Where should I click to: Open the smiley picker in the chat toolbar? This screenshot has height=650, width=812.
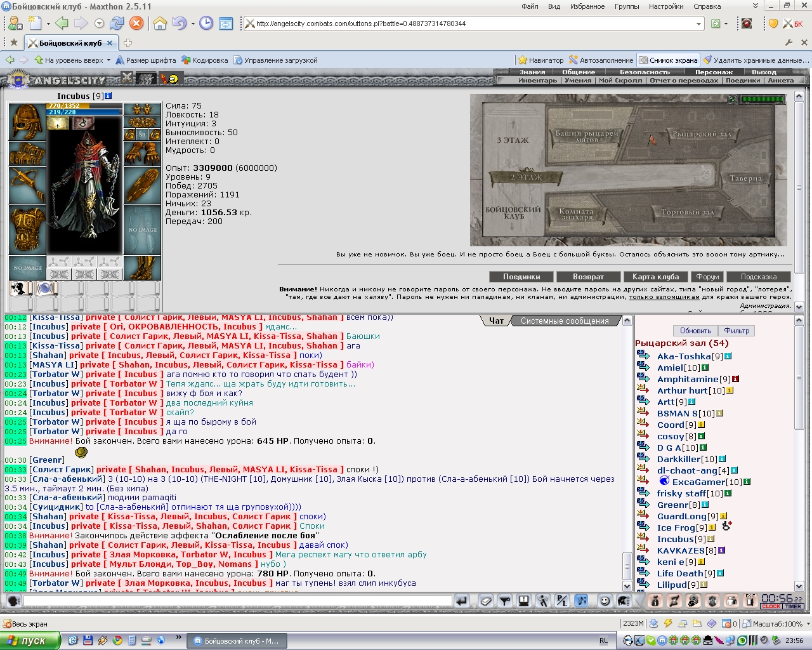605,600
